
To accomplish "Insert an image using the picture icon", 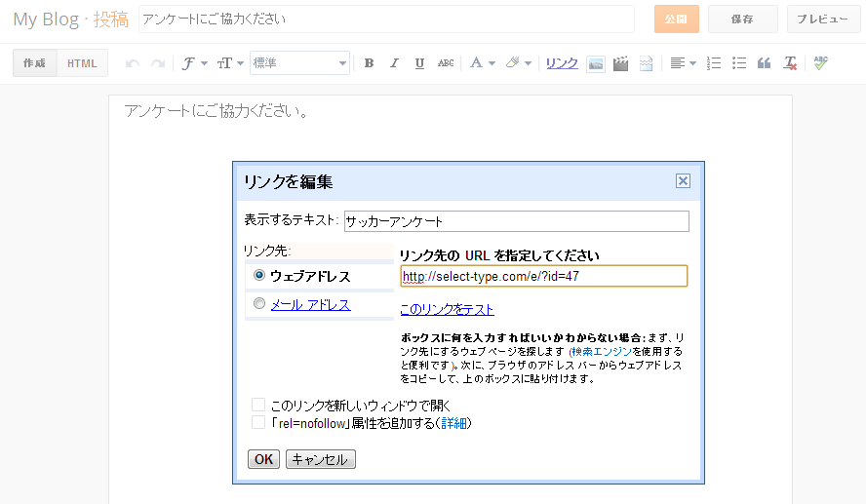I will 595,63.
